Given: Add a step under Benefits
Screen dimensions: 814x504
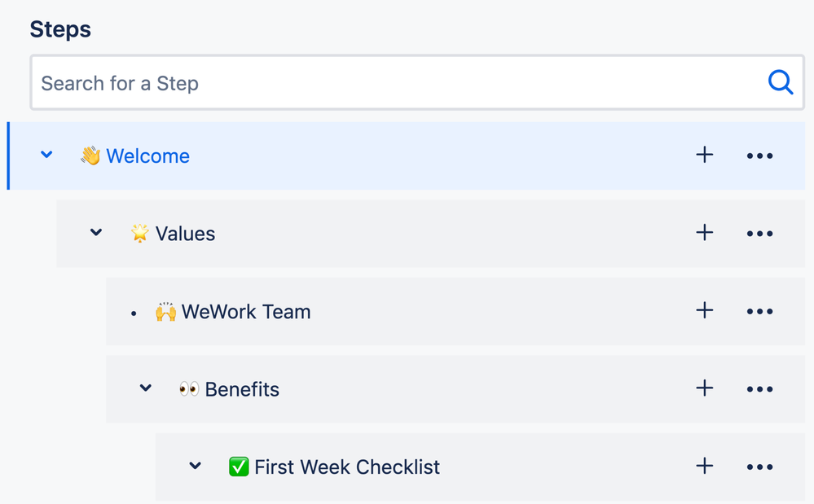Looking at the screenshot, I should 705,388.
